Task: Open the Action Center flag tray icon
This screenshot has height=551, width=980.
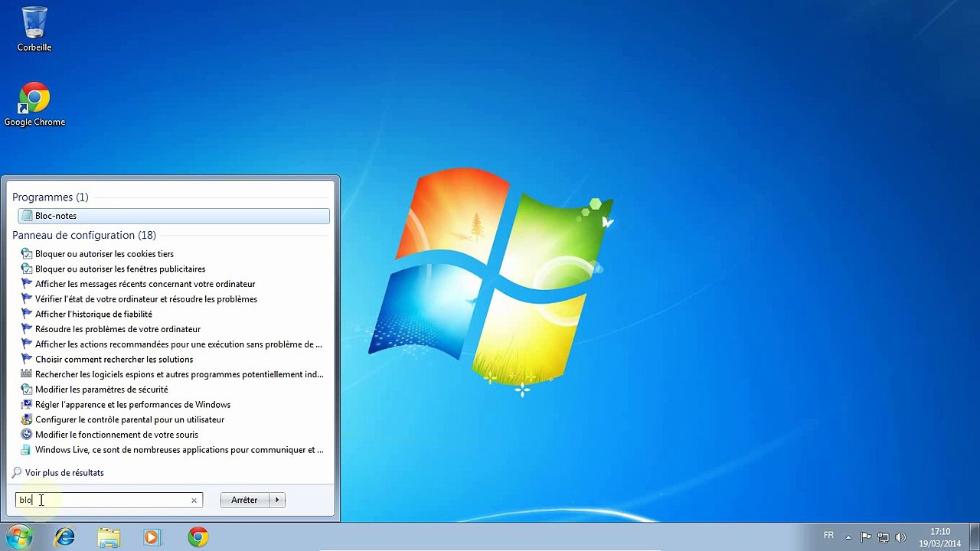Action: [x=866, y=537]
